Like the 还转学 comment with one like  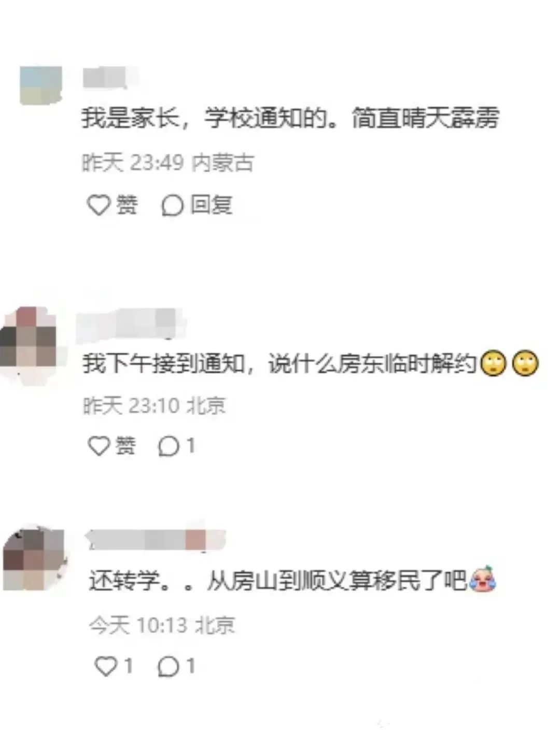[x=105, y=666]
